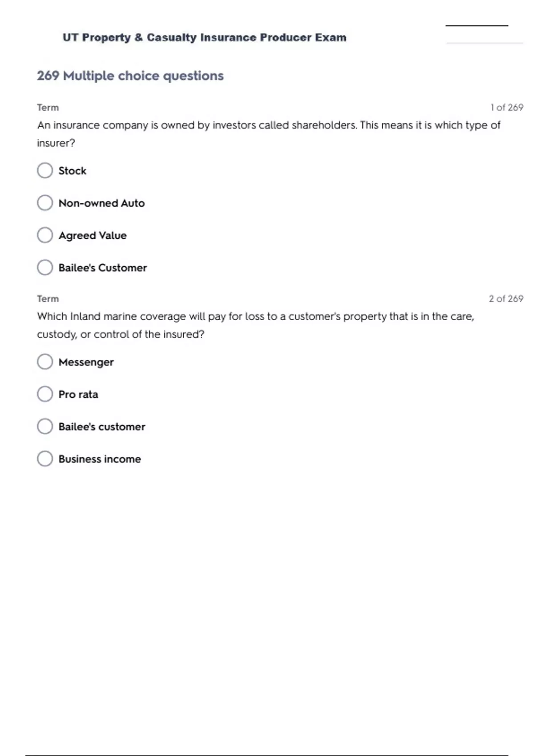Viewport: 534px width, 756px height.
Task: Click the Inland marine coverage question text
Action: pyautogui.click(x=255, y=325)
